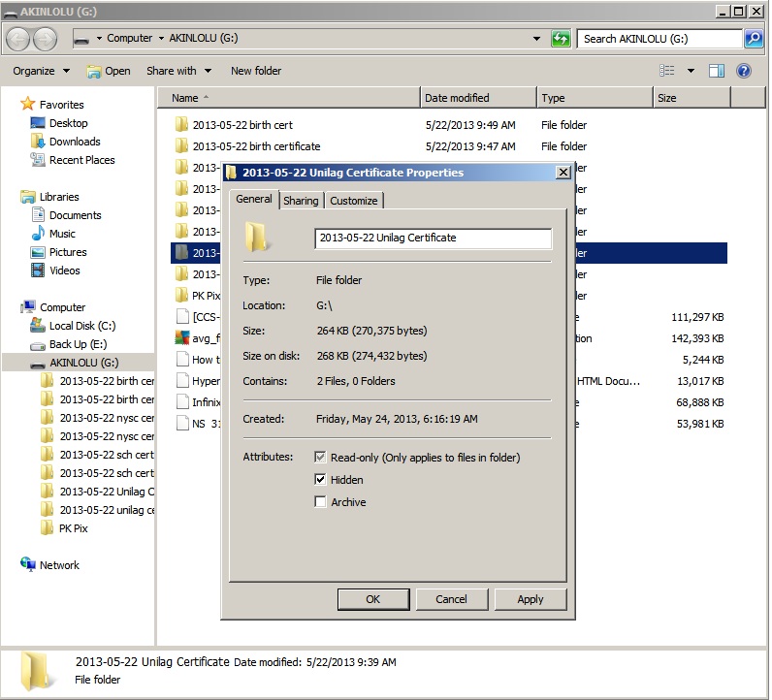Open the Videos library
Screen dimensions: 772x700
coord(65,270)
